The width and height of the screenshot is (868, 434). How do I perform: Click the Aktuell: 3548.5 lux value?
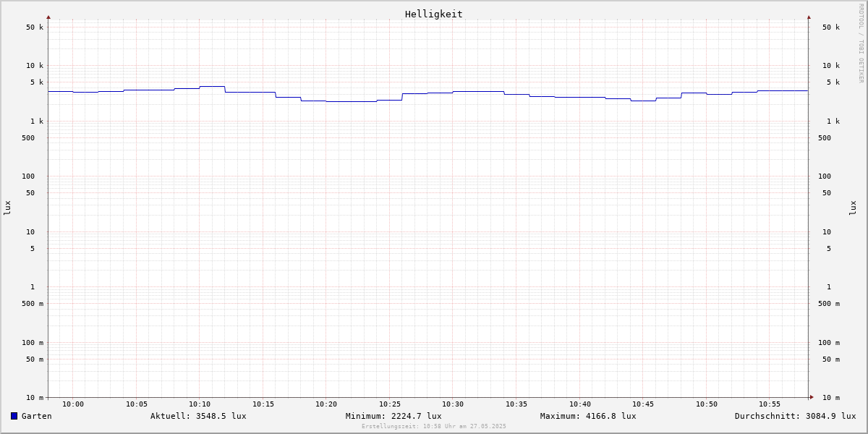coord(198,416)
